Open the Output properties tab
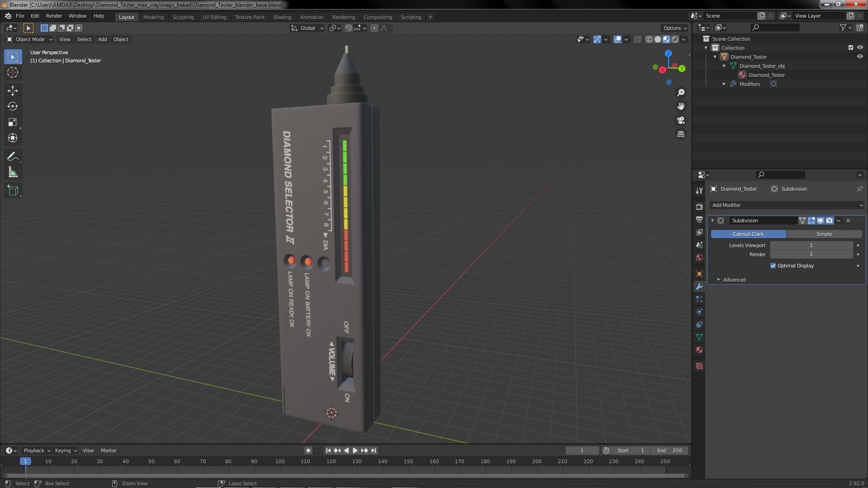The height and width of the screenshot is (488, 868). pos(699,220)
